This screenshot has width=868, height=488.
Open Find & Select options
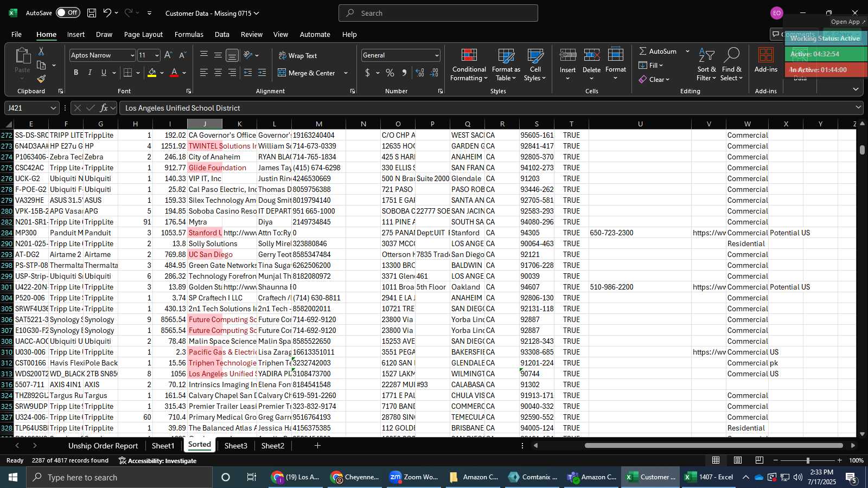coord(731,65)
